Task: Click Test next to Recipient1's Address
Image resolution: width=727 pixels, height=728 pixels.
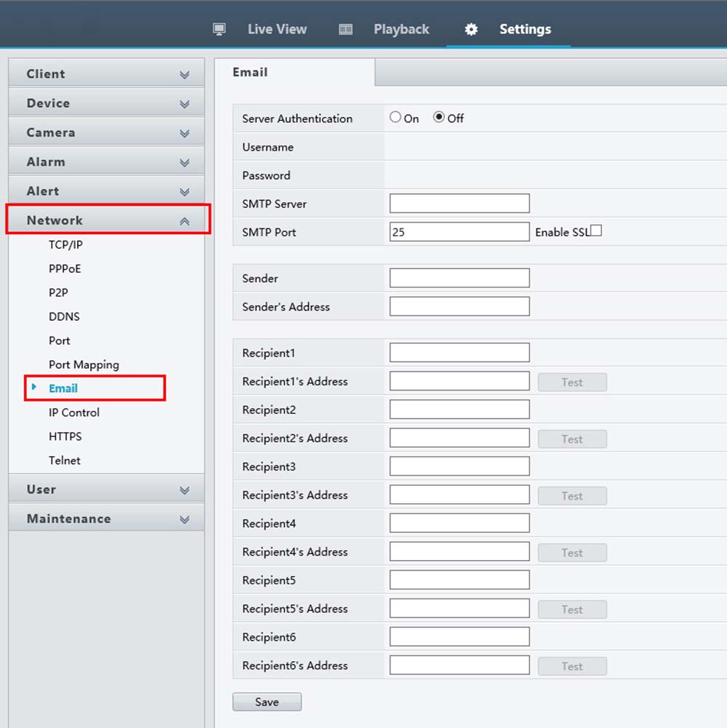Action: (x=572, y=382)
